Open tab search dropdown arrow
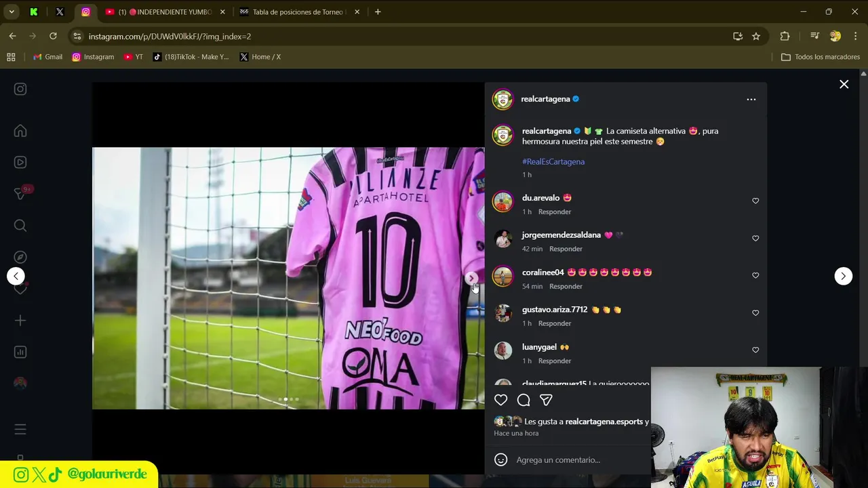868x488 pixels. [11, 12]
